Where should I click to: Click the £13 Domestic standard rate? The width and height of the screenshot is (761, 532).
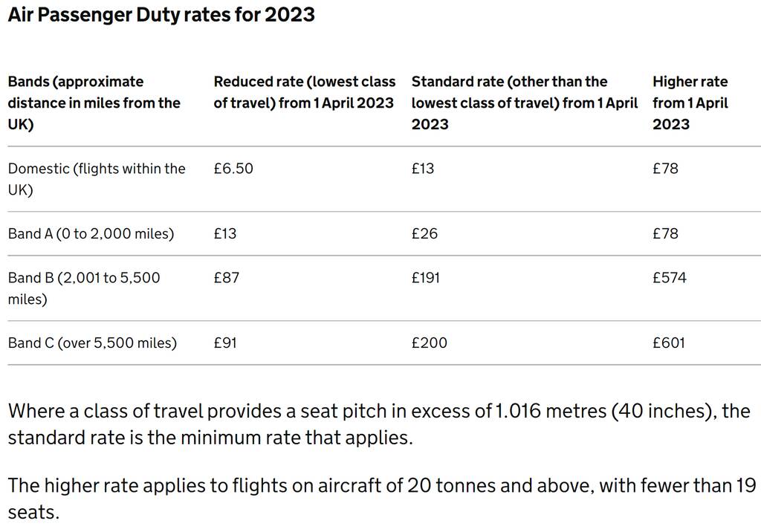point(423,169)
